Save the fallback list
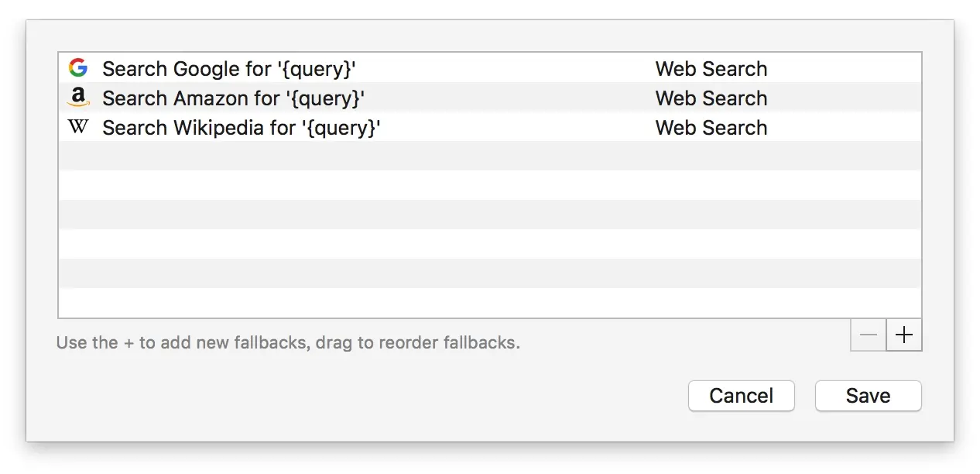This screenshot has width=980, height=474. (868, 396)
